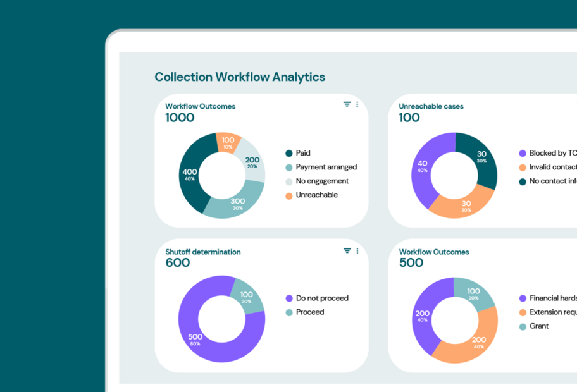The width and height of the screenshot is (577, 392).
Task: Click the No engagement legend dot
Action: pos(289,181)
